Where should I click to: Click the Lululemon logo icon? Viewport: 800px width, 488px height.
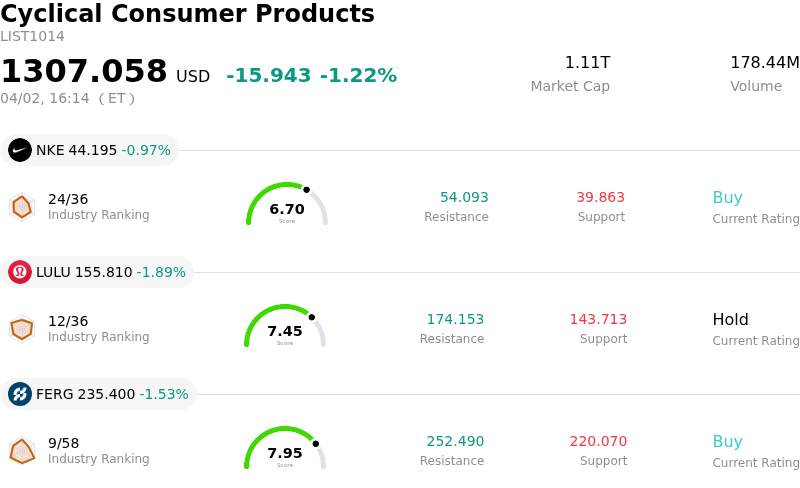coord(20,272)
